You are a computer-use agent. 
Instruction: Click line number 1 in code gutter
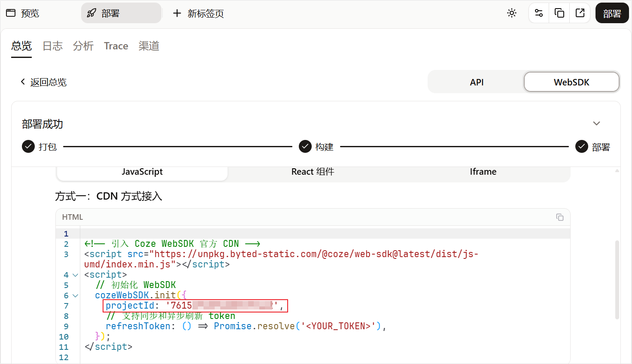point(66,234)
